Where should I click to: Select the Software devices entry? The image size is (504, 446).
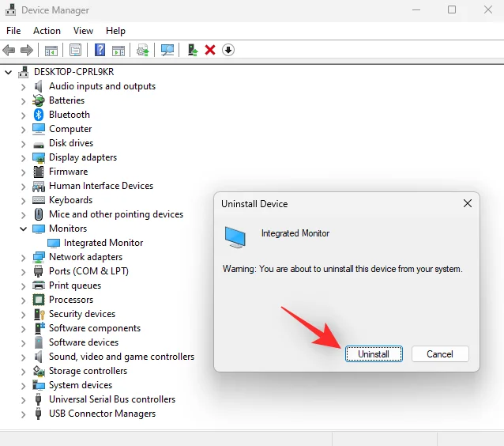coord(84,342)
